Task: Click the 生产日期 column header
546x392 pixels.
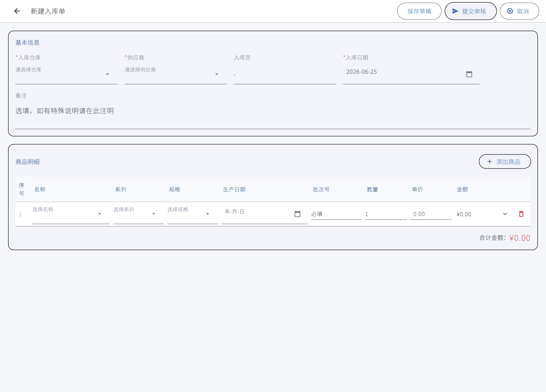Action: click(x=234, y=190)
